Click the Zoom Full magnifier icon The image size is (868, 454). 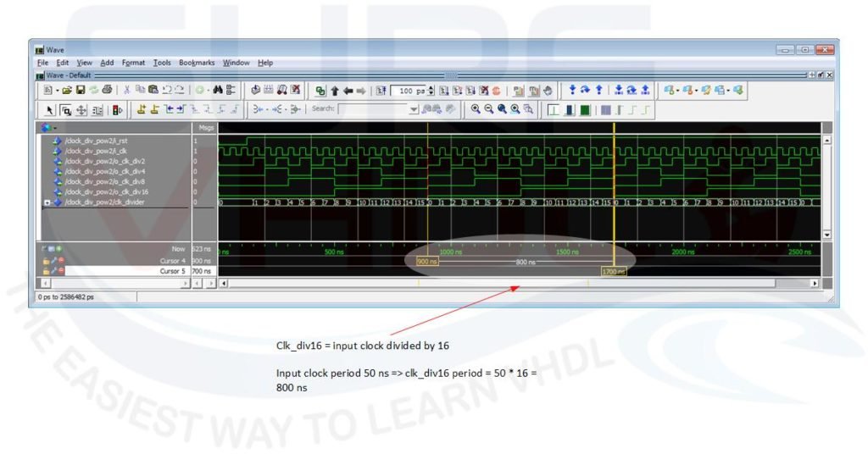tap(502, 109)
